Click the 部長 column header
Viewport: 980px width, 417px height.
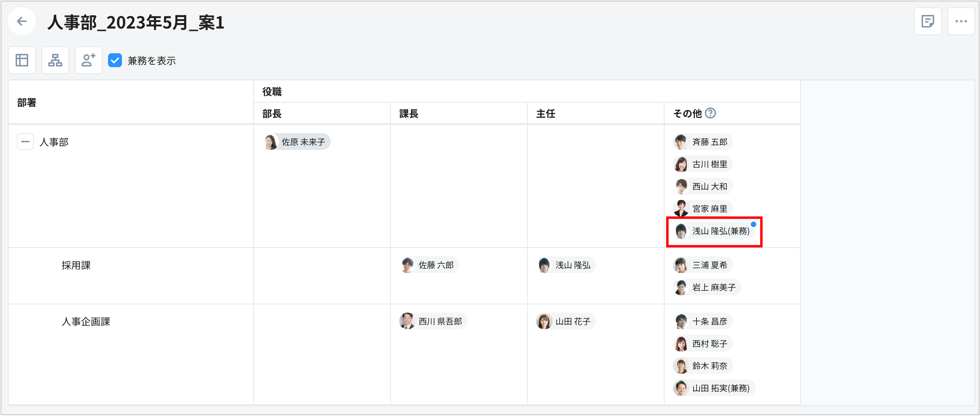(272, 113)
